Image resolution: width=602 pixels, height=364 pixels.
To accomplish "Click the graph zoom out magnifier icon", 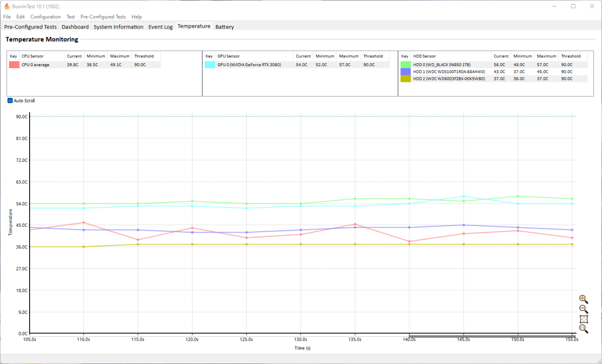I will [583, 309].
